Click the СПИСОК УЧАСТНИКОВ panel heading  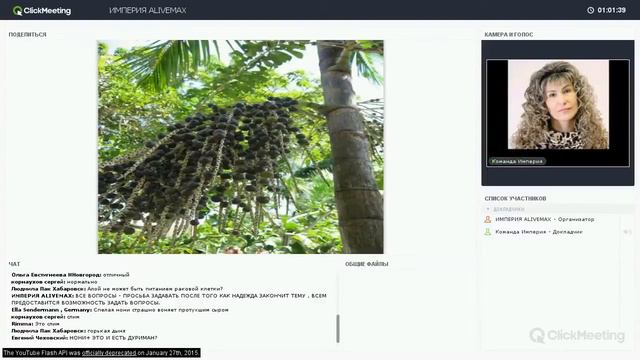515,198
